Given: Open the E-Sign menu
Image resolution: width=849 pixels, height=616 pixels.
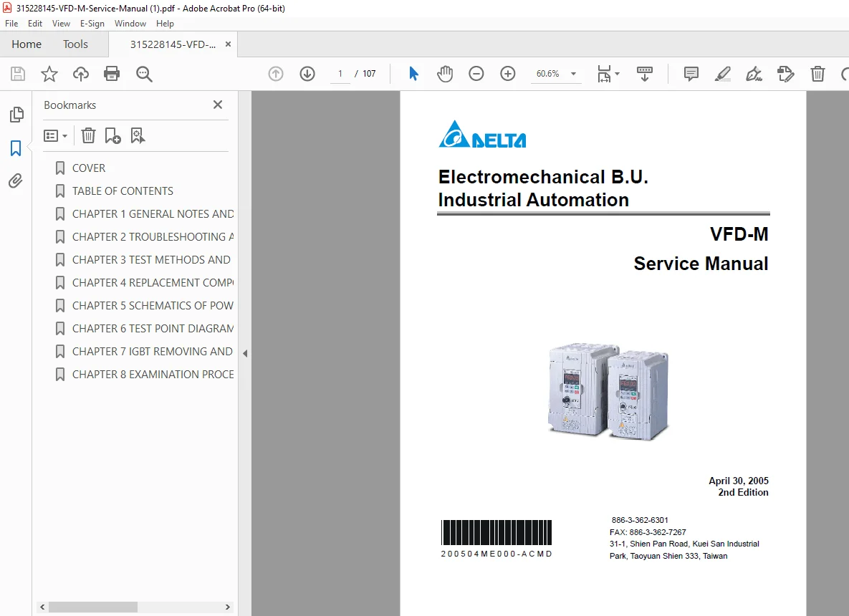Looking at the screenshot, I should coord(92,23).
